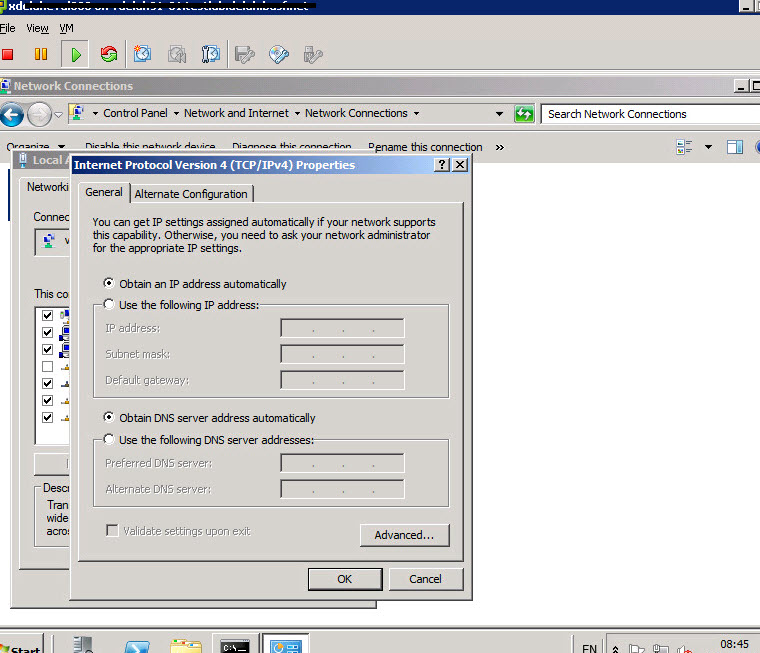
Task: Click Disable this network device
Action: 150,146
